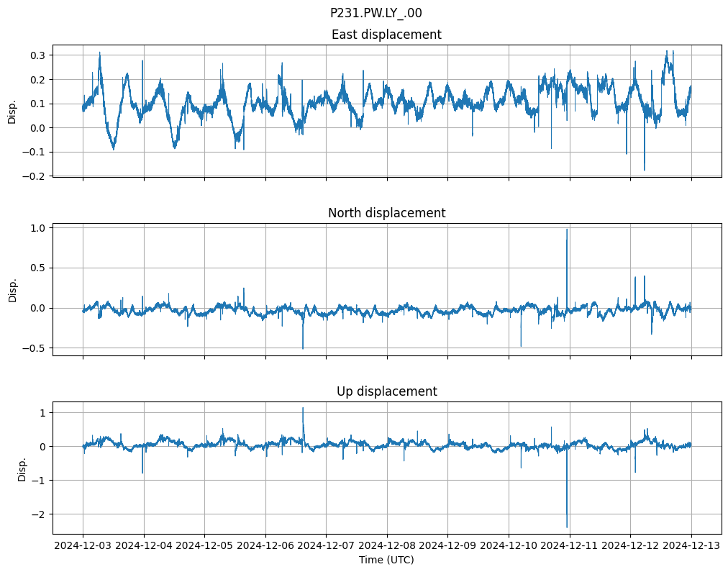The width and height of the screenshot is (728, 572).
Task: Select the North displacement subplot title
Action: (386, 213)
